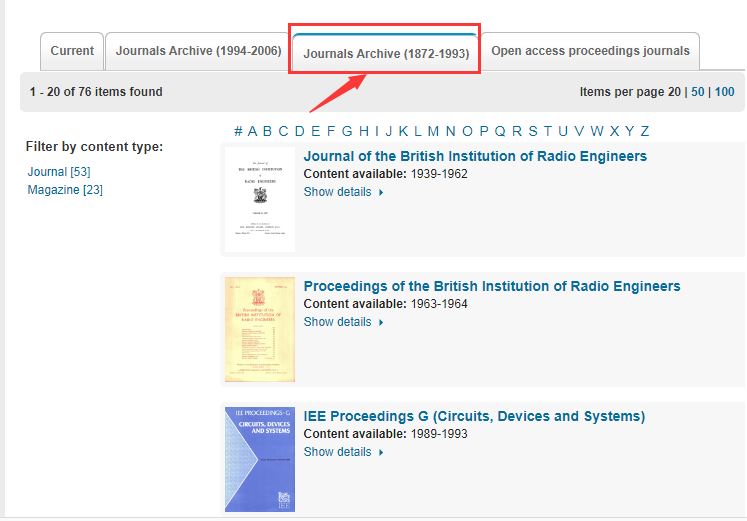Jump to titles starting with P
The image size is (747, 521).
[x=484, y=131]
